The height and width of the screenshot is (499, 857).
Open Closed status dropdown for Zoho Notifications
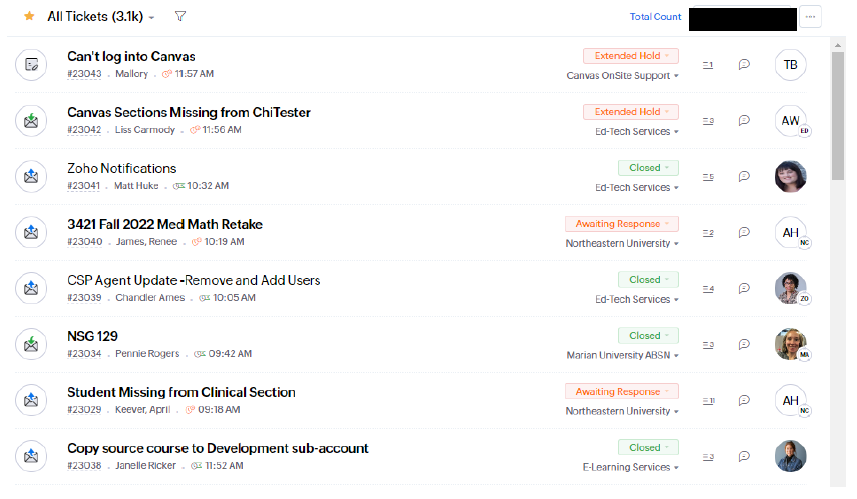click(648, 168)
